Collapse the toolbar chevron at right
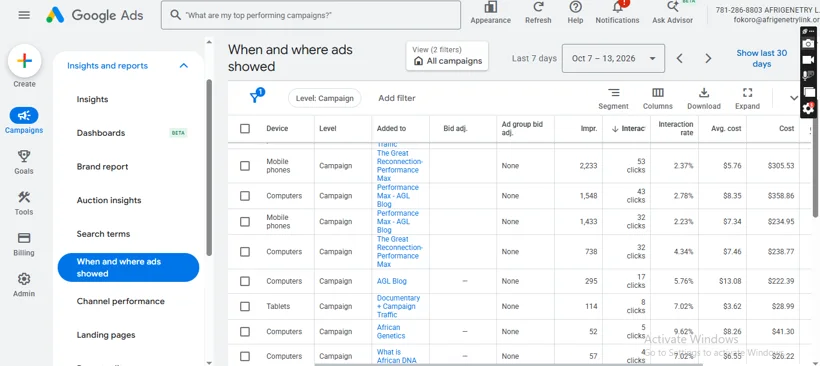The height and width of the screenshot is (366, 820). pyautogui.click(x=794, y=98)
